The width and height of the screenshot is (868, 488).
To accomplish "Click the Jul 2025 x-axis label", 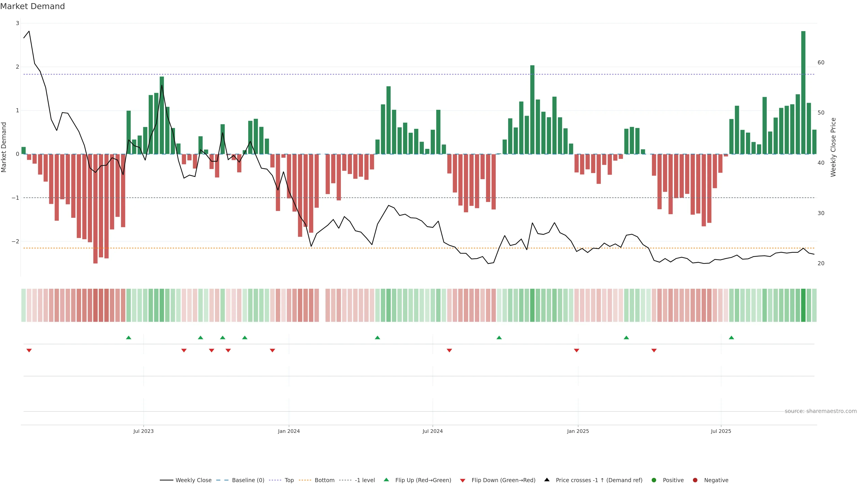I will pos(721,431).
